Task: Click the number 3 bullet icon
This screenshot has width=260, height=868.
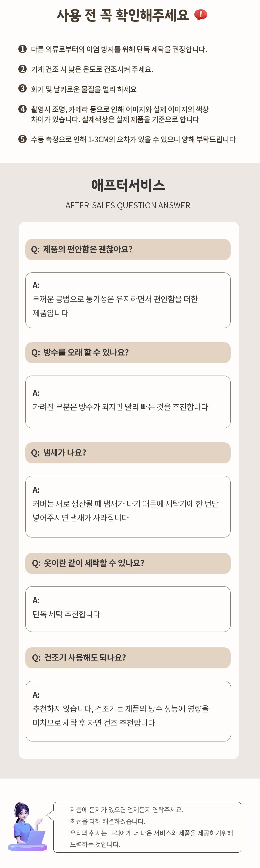Action: (x=22, y=88)
